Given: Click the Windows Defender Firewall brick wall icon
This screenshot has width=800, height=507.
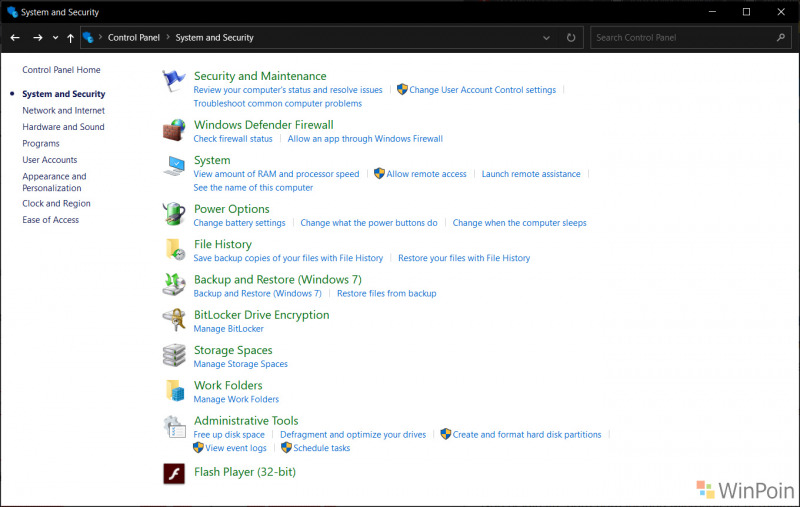Looking at the screenshot, I should tap(174, 130).
